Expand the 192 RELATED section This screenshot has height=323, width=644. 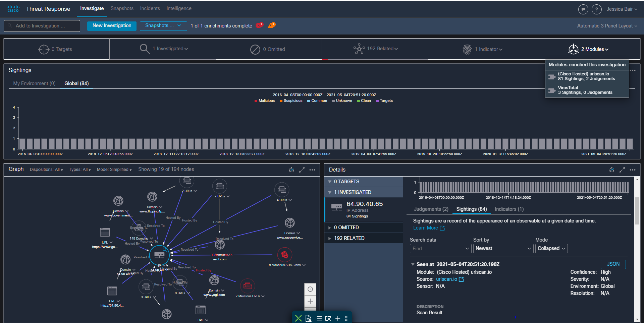pyautogui.click(x=330, y=238)
